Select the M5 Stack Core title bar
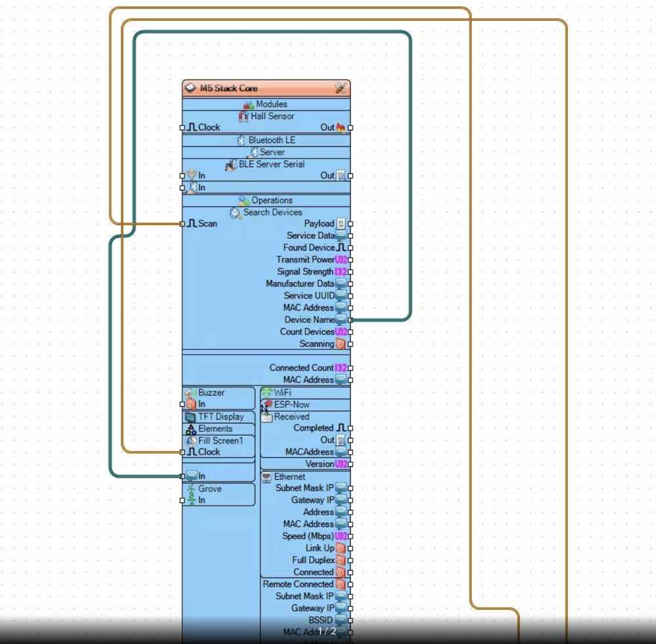The image size is (656, 644). [262, 89]
